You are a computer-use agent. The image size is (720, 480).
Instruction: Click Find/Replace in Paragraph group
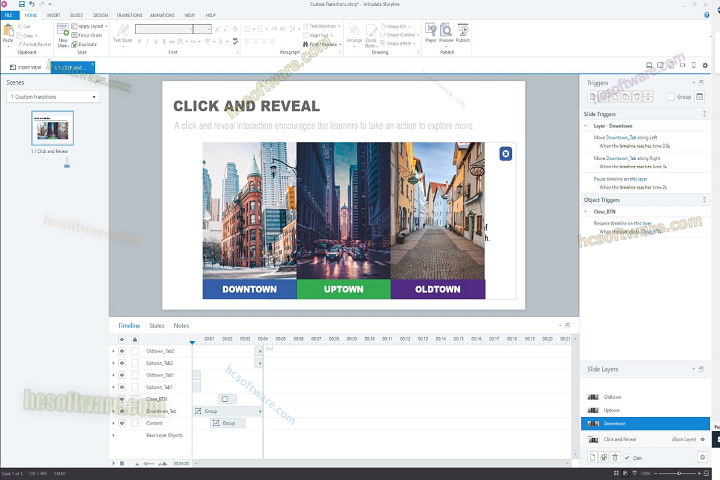(320, 45)
